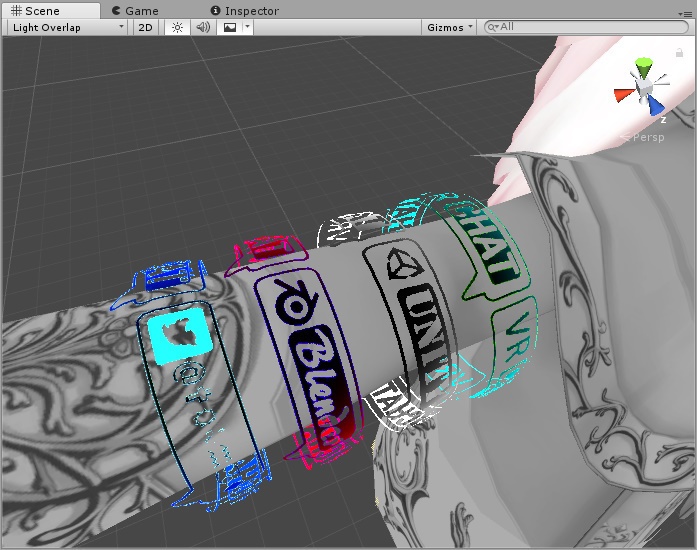Open the panel options menu icon
Viewport: 697px width, 550px height.
click(x=685, y=14)
